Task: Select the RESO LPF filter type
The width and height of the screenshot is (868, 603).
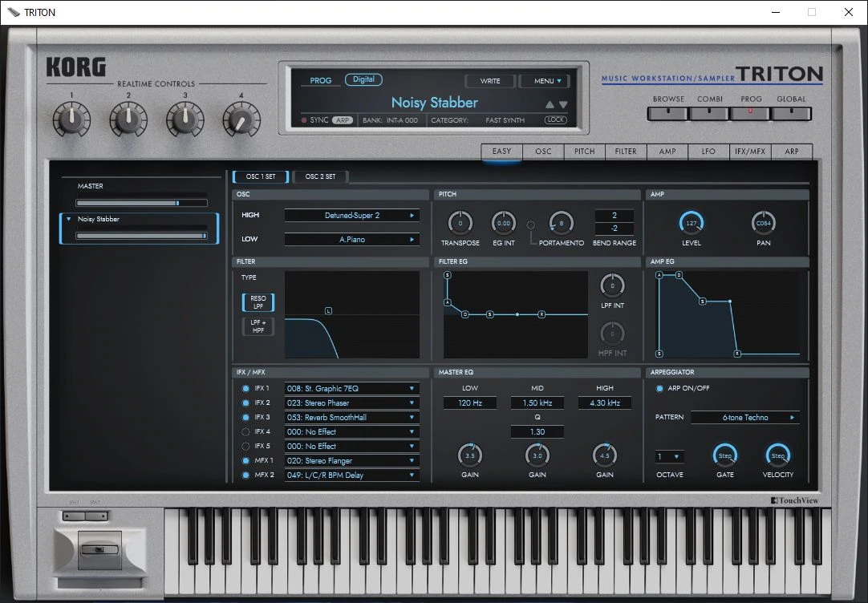Action: click(x=258, y=302)
